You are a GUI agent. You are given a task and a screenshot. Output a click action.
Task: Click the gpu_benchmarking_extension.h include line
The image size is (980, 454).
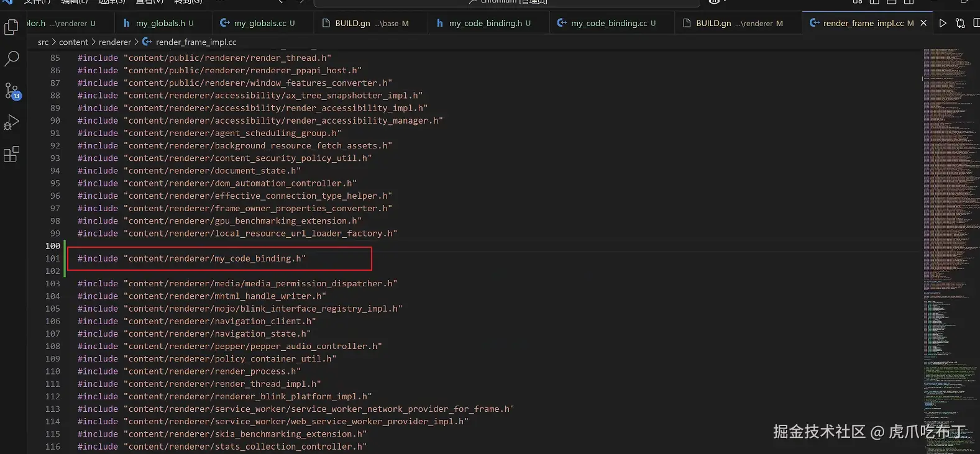click(219, 220)
